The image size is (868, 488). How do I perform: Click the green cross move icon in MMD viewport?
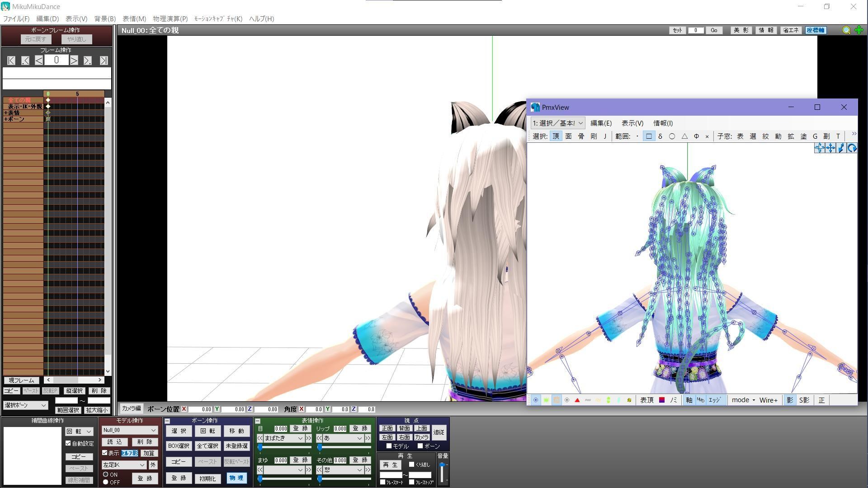(859, 30)
